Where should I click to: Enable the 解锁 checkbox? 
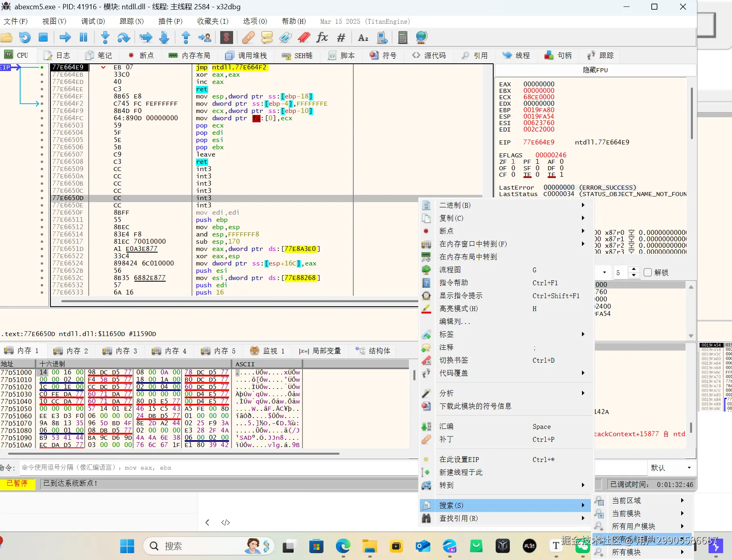648,272
